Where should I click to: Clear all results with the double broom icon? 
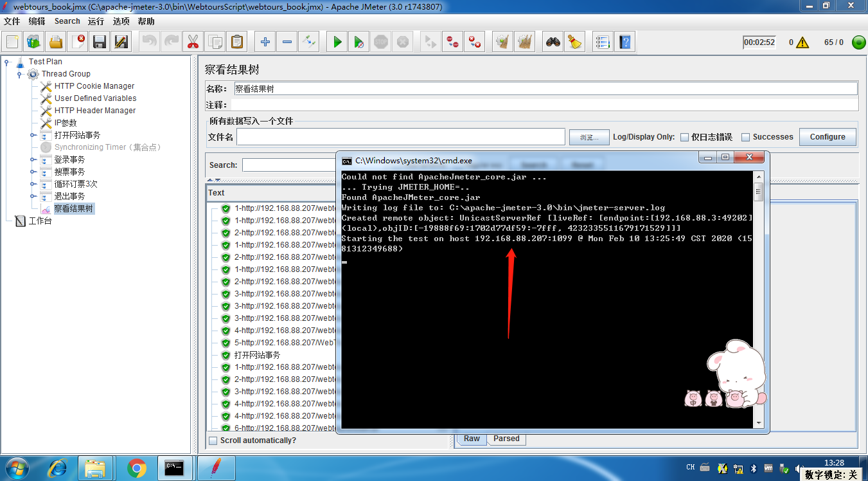pos(525,42)
